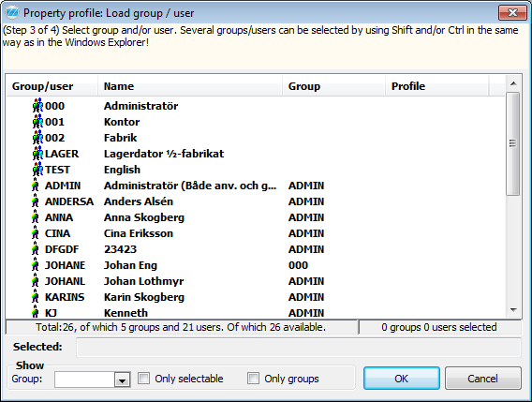
Task: Select the TEST group icon
Action: pos(37,170)
